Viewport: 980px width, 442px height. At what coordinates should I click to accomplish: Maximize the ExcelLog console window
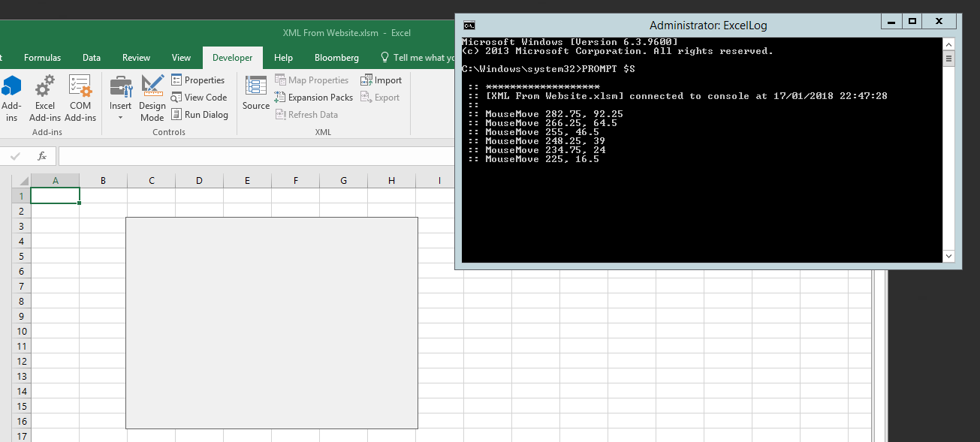(x=912, y=22)
